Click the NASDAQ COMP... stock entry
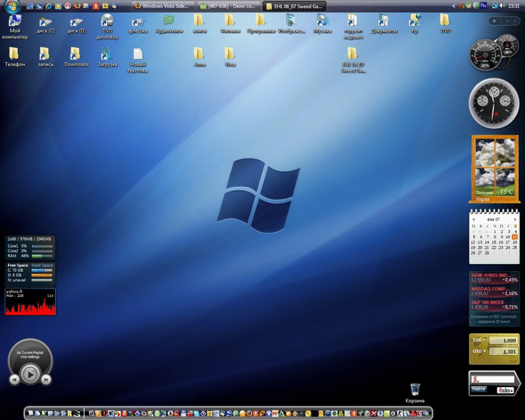The height and width of the screenshot is (420, 525). coord(494,291)
